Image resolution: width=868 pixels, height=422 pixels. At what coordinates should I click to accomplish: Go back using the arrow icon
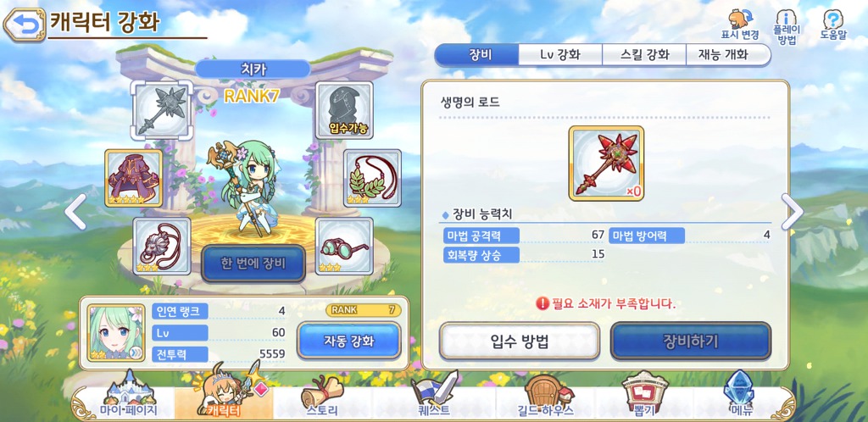pos(25,25)
